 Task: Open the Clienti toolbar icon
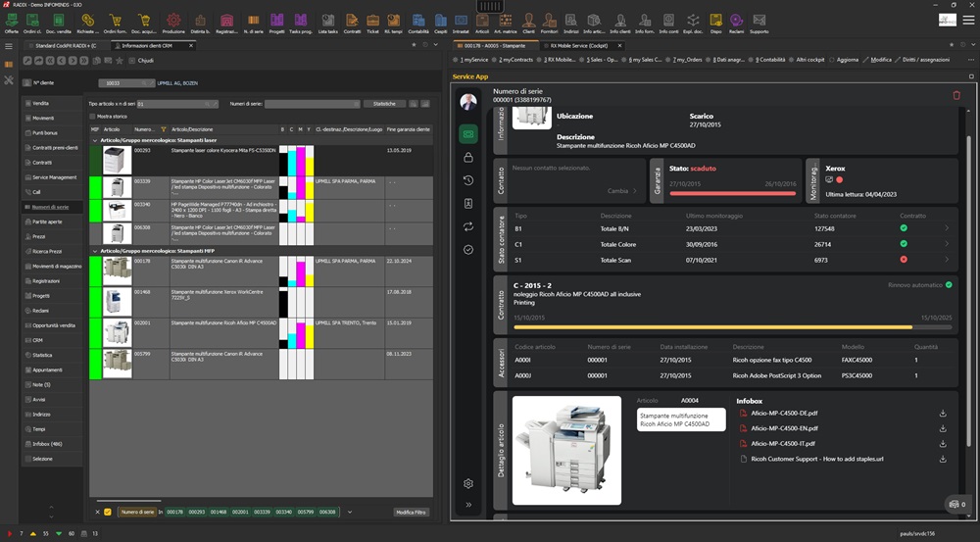tap(529, 22)
